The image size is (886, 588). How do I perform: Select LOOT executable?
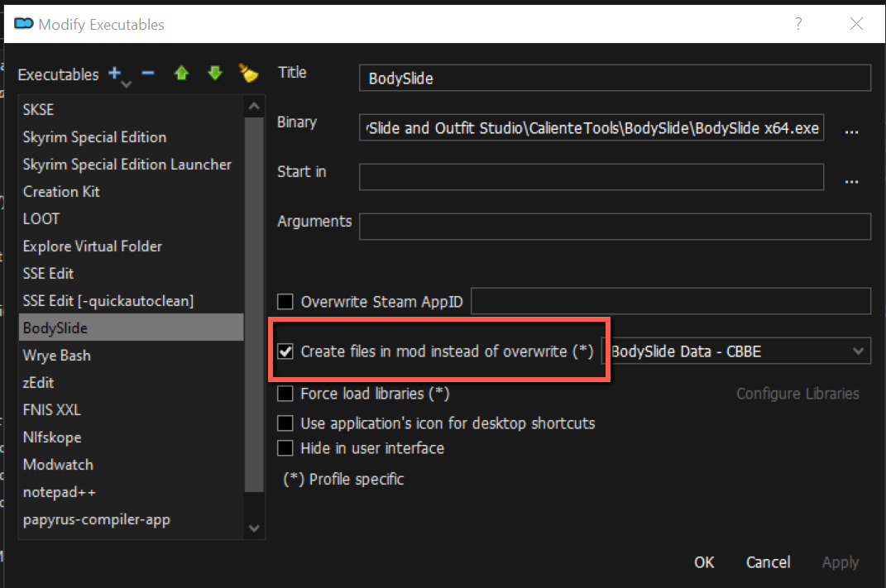point(131,218)
